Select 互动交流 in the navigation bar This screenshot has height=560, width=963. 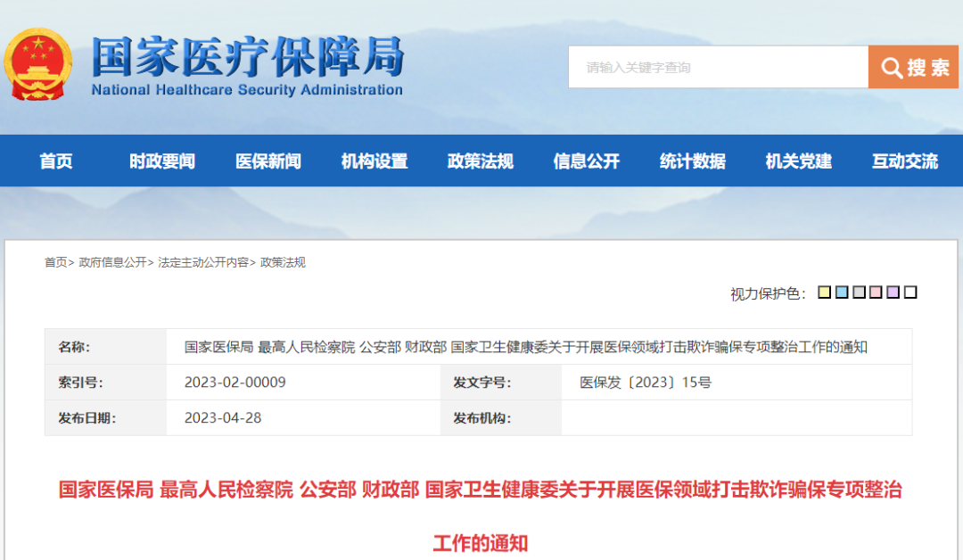(905, 161)
